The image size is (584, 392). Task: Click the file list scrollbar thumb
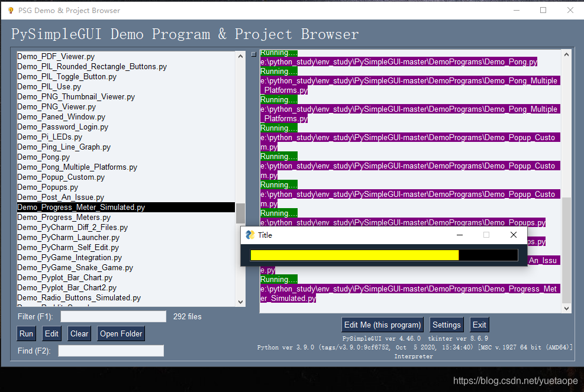[241, 213]
